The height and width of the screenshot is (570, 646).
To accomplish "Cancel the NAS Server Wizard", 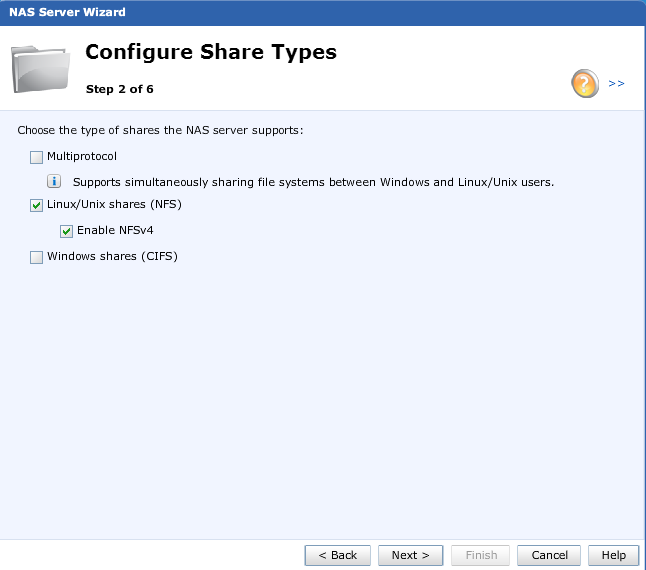I will (x=549, y=555).
